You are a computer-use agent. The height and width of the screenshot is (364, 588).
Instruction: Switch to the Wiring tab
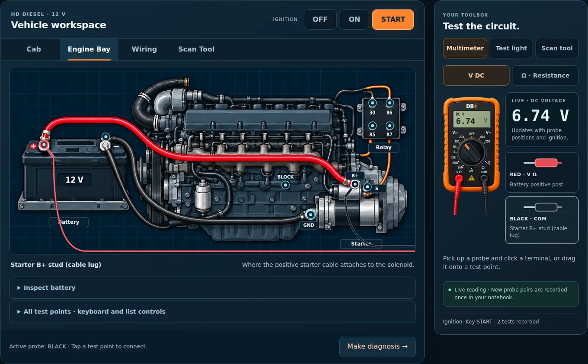click(144, 49)
